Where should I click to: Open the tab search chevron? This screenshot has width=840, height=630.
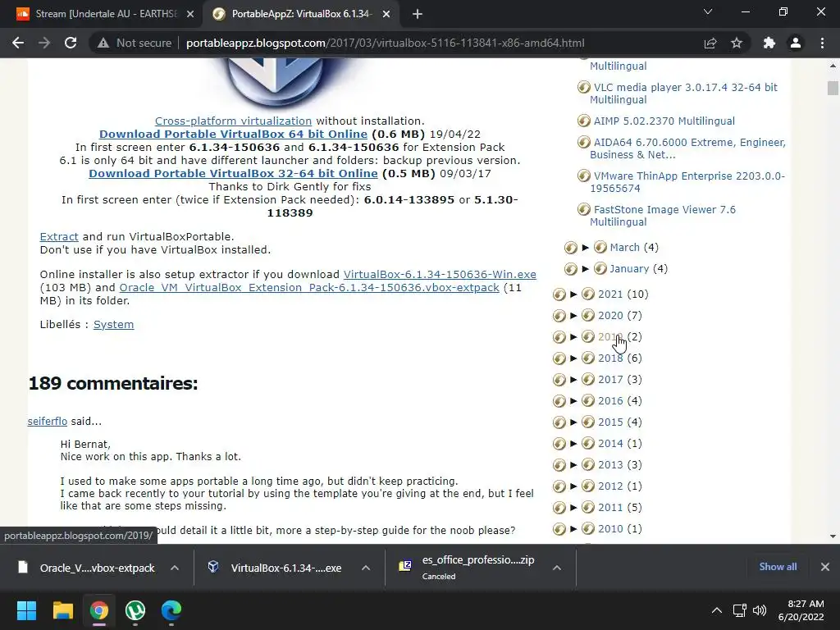tap(708, 11)
